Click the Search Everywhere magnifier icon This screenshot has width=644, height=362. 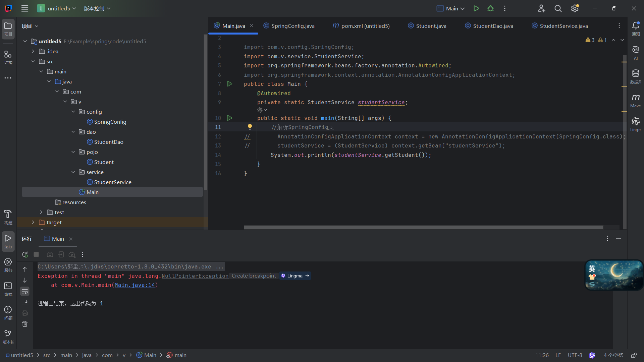point(558,8)
